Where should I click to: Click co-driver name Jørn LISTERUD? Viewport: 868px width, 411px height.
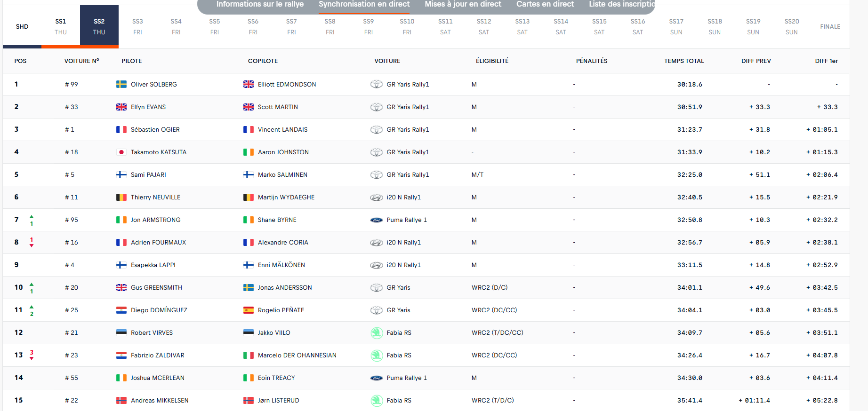point(279,401)
